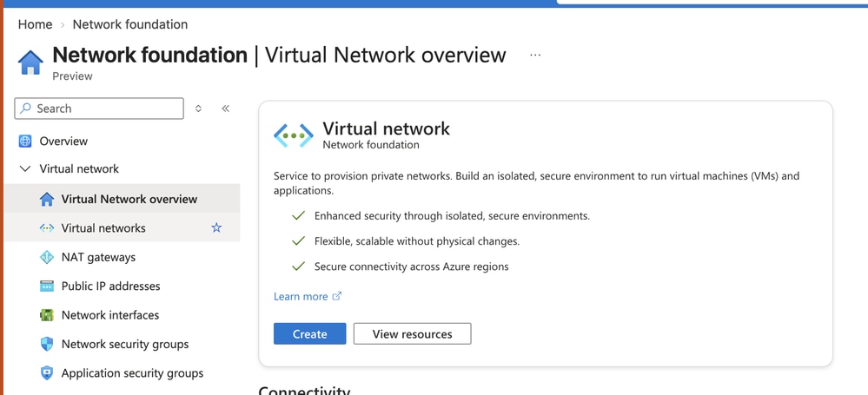Click the NAT gateways diamond icon
The width and height of the screenshot is (868, 395).
47,257
